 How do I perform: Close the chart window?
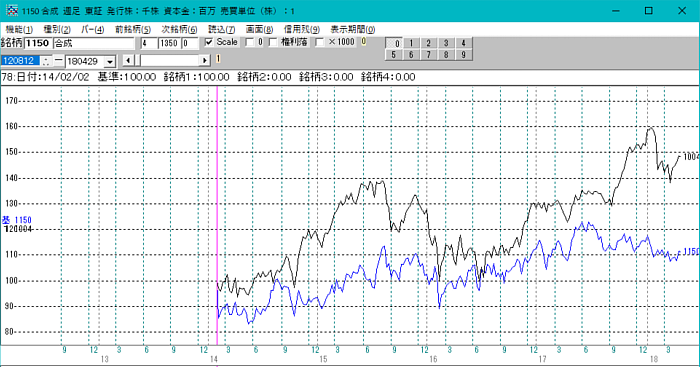682,11
